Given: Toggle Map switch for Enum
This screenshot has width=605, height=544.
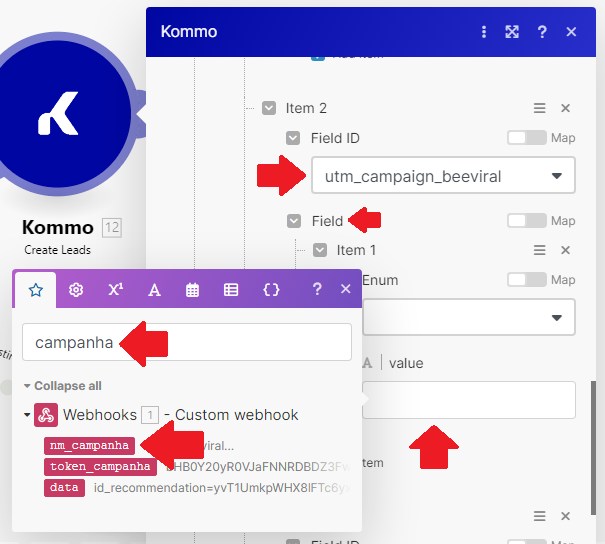Looking at the screenshot, I should tap(527, 280).
